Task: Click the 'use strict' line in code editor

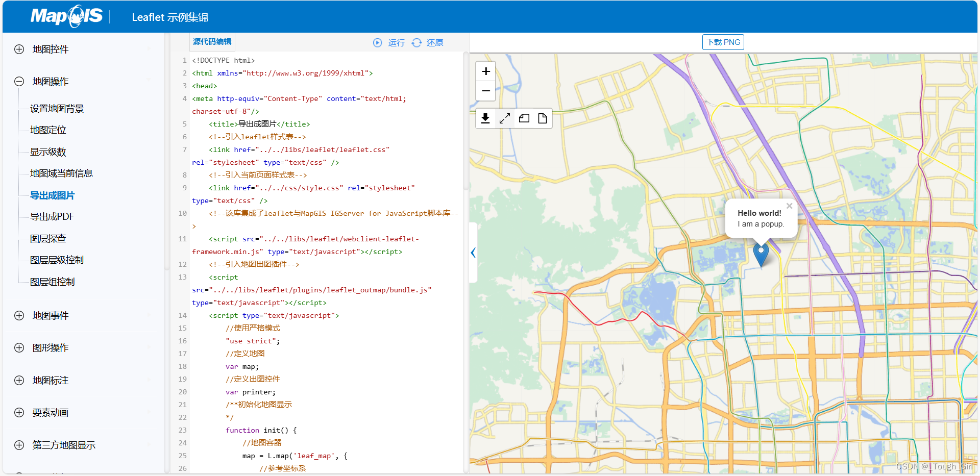Action: (252, 341)
